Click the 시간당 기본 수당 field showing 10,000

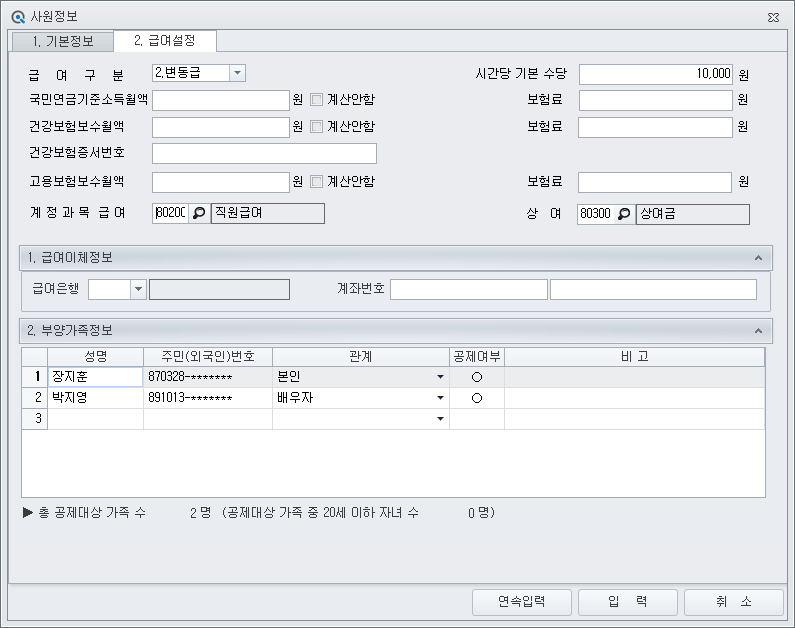pyautogui.click(x=656, y=74)
